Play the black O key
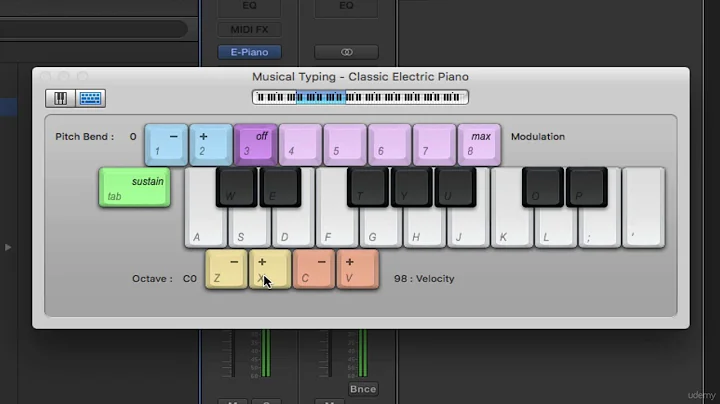The height and width of the screenshot is (404, 720). pos(543,187)
